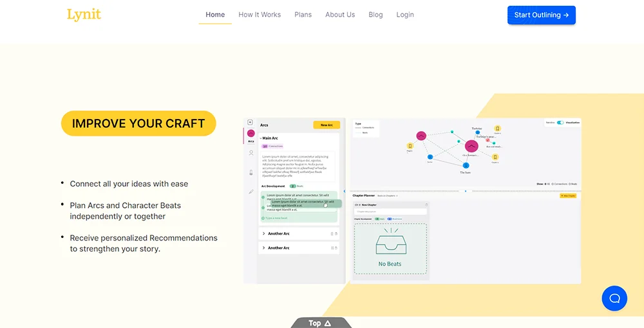This screenshot has height=328, width=644.
Task: Expand the last Another Arc row
Action: (263, 248)
